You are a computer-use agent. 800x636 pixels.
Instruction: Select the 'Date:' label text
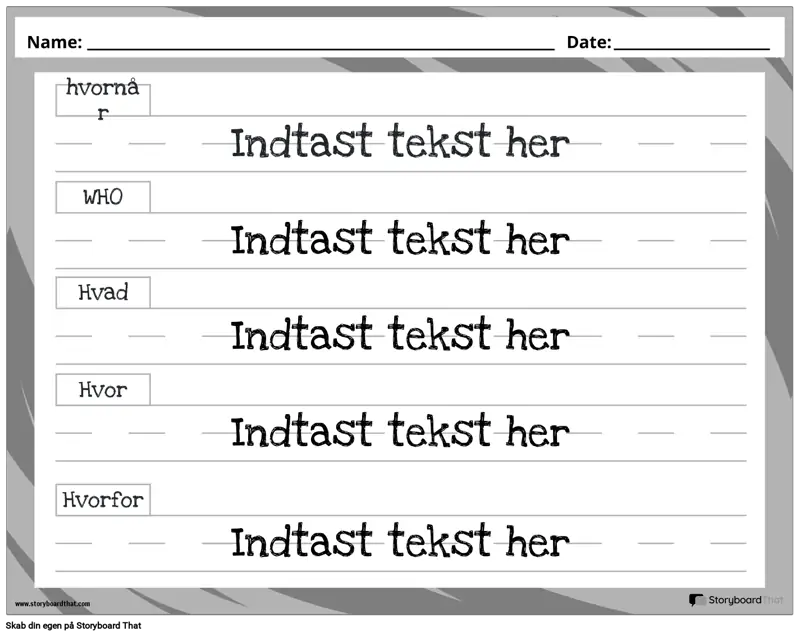(x=588, y=42)
